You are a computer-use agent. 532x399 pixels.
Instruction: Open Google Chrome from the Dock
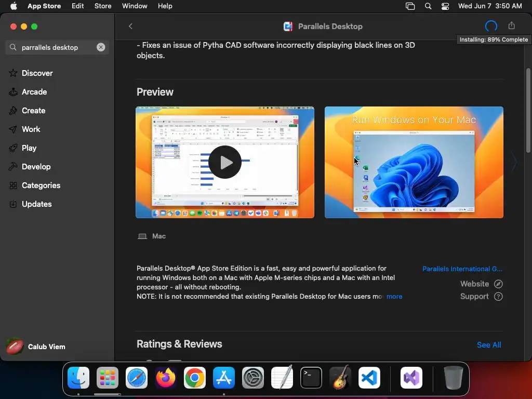pos(195,378)
